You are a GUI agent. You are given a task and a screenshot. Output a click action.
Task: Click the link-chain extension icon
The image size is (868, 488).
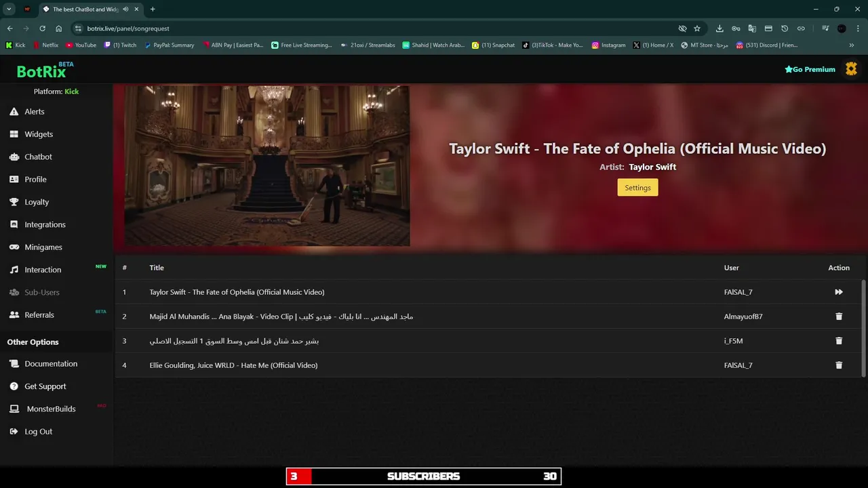point(801,28)
